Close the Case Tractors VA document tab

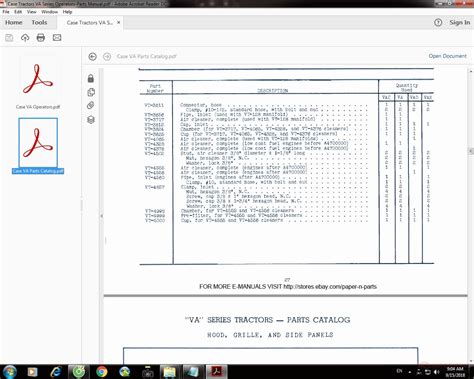(119, 22)
